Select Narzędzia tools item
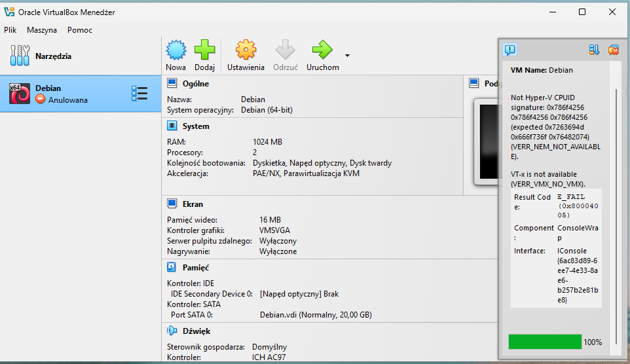This screenshot has height=364, width=630. pos(81,56)
